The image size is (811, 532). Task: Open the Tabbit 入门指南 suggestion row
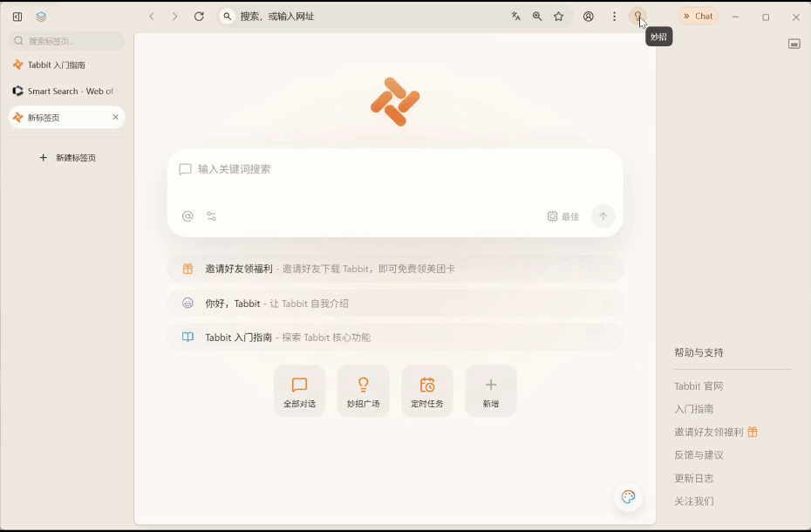[x=395, y=338]
